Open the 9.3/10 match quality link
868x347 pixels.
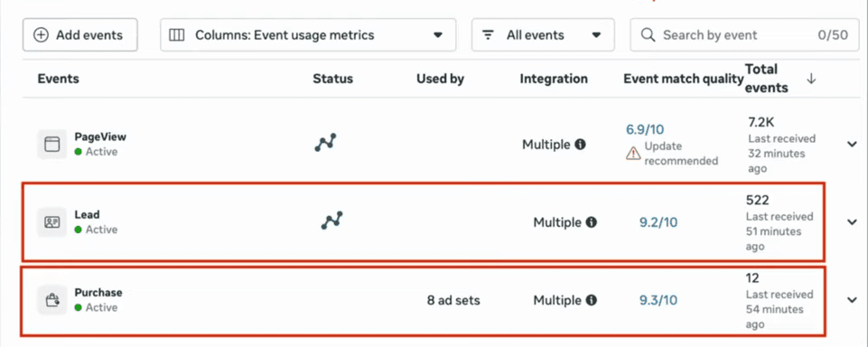tap(658, 301)
